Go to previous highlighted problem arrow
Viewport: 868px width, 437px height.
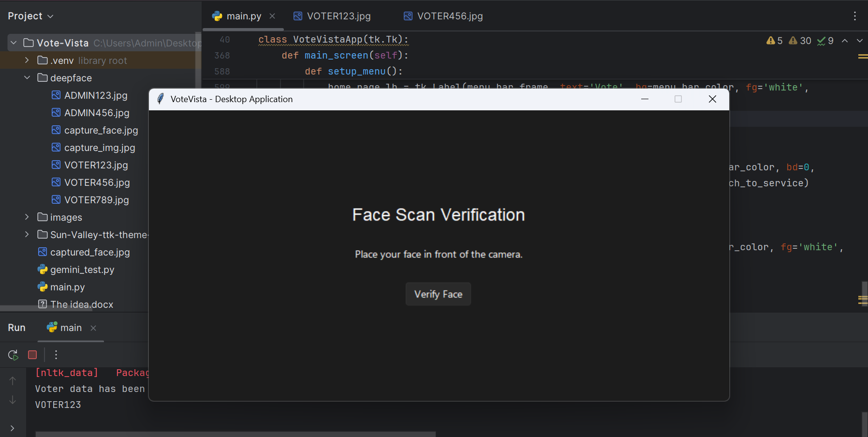click(x=845, y=41)
